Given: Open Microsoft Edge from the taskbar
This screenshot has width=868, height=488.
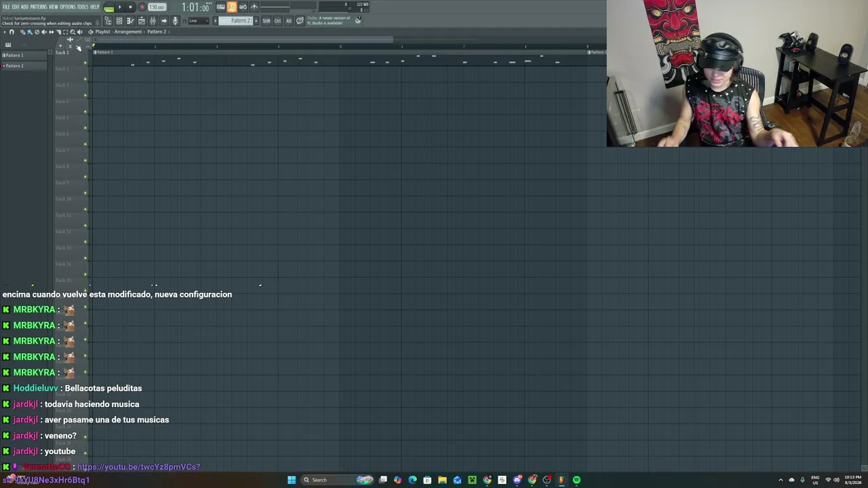Looking at the screenshot, I should pos(412,480).
